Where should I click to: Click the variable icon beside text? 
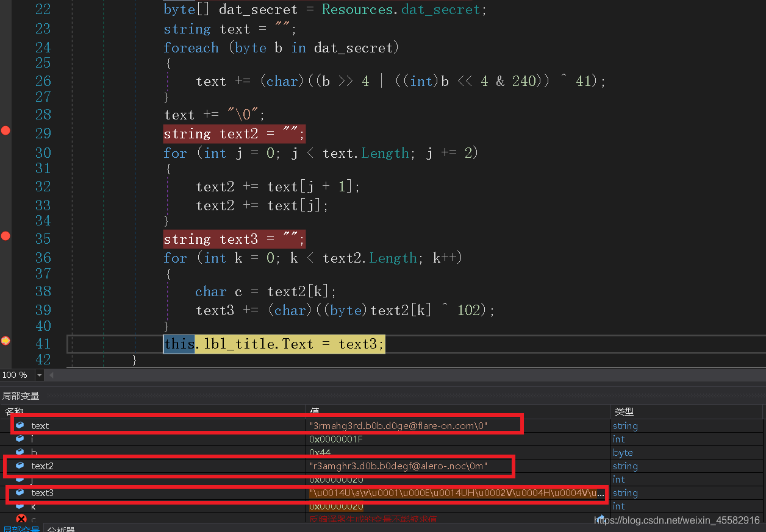(20, 425)
